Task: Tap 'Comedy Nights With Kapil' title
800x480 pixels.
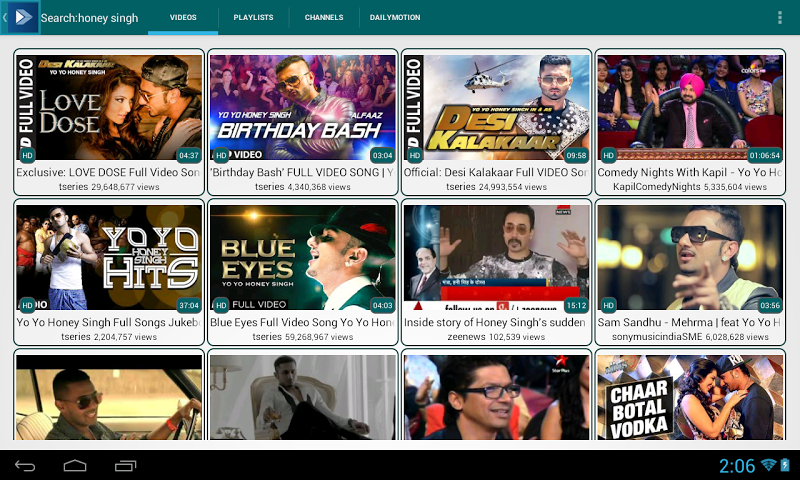Action: (x=690, y=172)
